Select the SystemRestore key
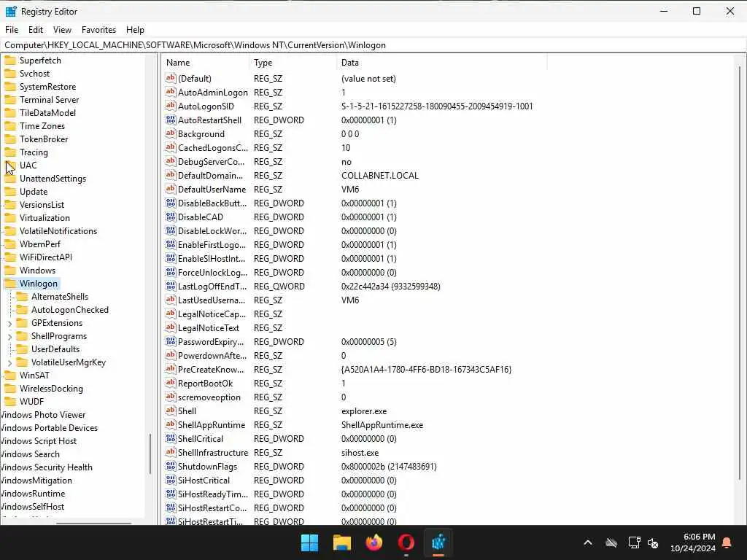 [47, 87]
